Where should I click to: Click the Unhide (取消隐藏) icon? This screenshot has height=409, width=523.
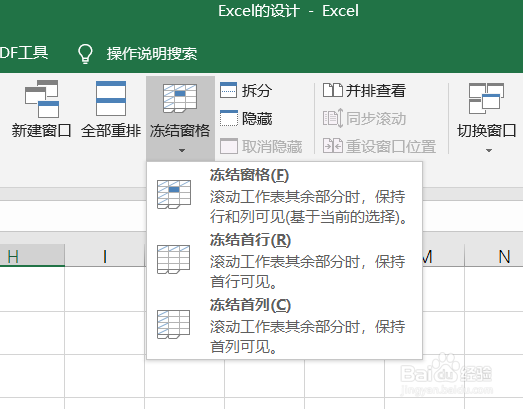[228, 146]
